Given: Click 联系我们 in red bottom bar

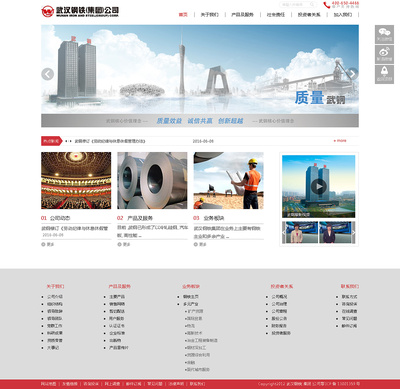Looking at the screenshot, I should (x=197, y=384).
